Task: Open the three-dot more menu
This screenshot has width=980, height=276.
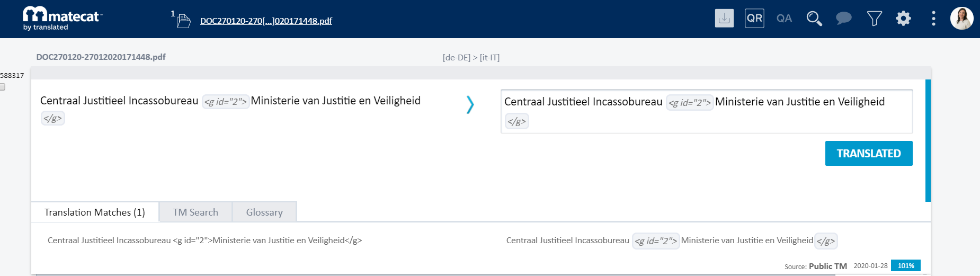Action: coord(933,19)
